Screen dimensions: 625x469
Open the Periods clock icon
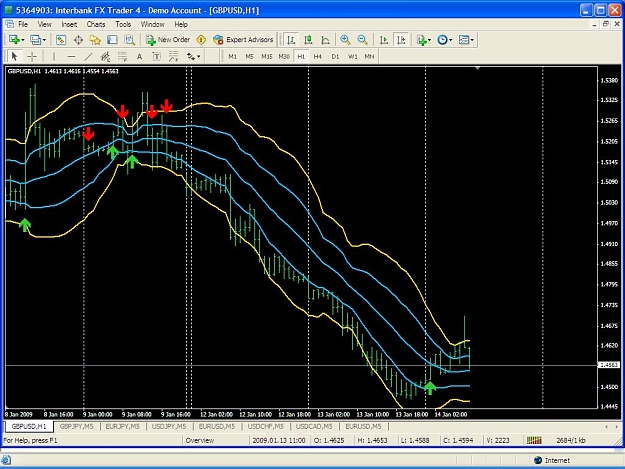pyautogui.click(x=442, y=40)
